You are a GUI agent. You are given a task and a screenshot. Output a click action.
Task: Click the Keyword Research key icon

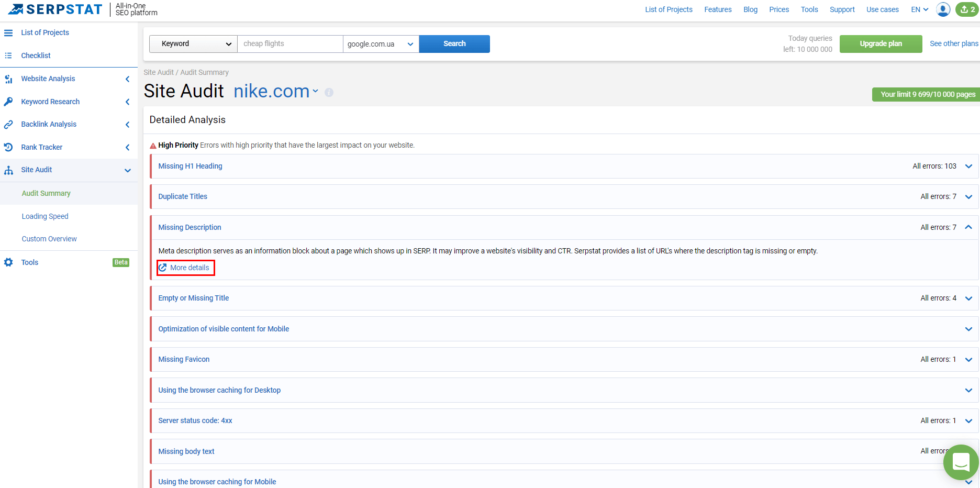pyautogui.click(x=8, y=102)
